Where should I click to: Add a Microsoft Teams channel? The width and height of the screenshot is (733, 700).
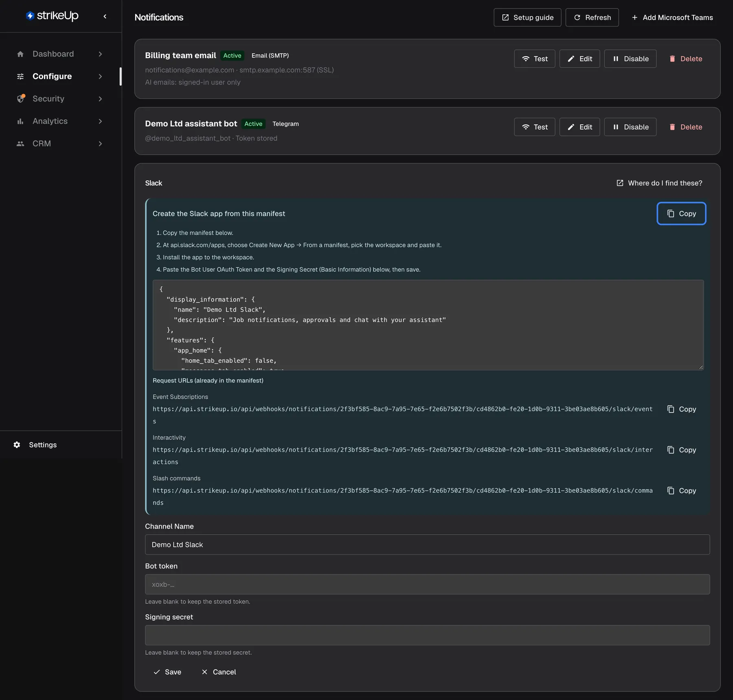(x=672, y=18)
